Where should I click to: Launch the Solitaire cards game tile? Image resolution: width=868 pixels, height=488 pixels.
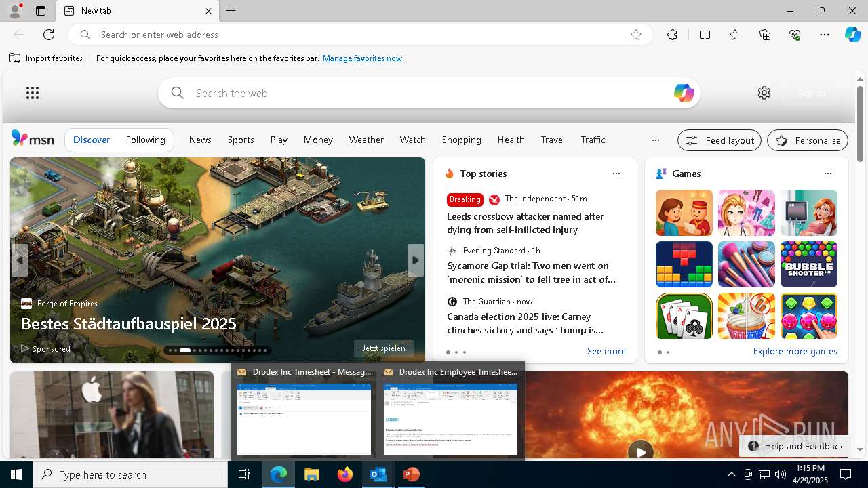coord(684,316)
